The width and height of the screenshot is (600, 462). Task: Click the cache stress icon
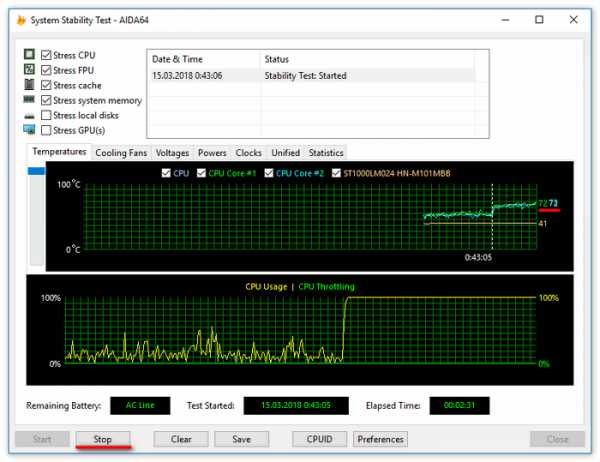pos(29,84)
